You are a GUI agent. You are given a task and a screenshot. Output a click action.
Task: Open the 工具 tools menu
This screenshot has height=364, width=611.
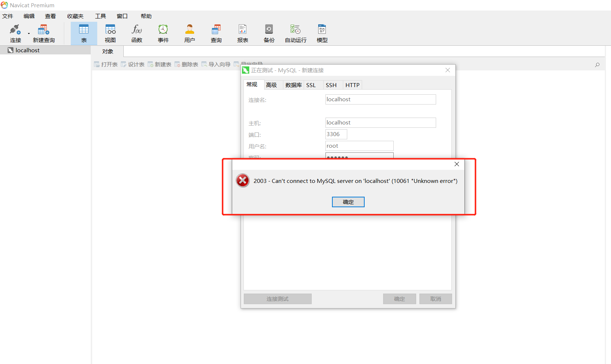point(101,16)
